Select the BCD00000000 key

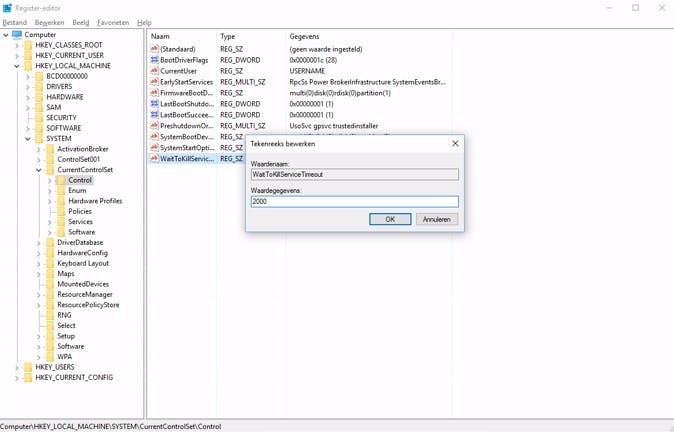tap(67, 76)
